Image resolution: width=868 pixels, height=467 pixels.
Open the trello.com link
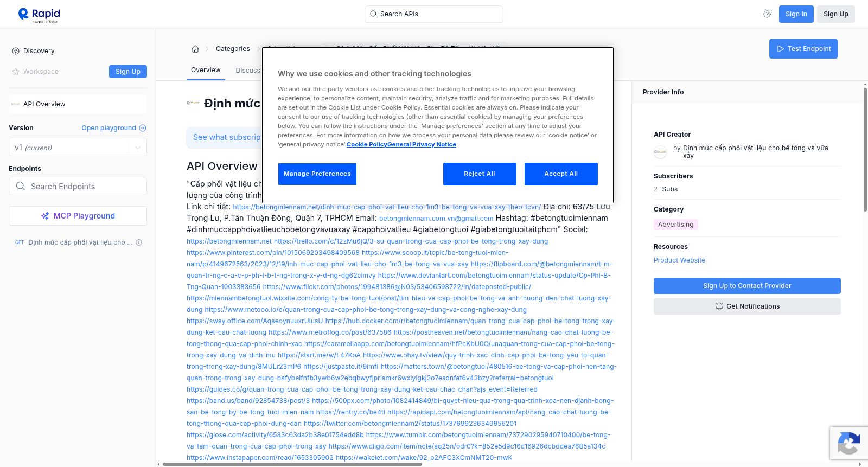411,241
